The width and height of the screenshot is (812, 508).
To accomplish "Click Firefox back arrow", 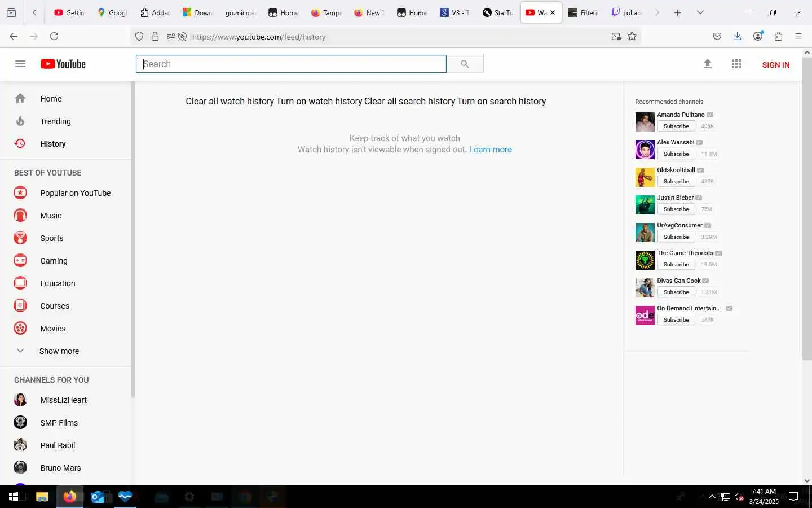I will 14,36.
